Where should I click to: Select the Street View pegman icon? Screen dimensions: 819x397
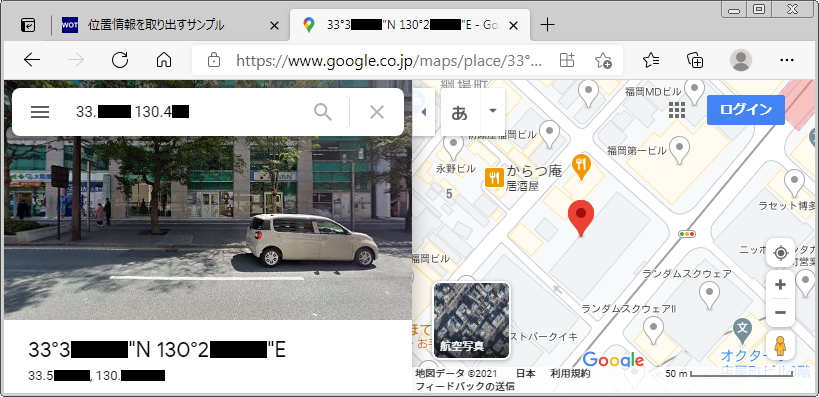(x=780, y=345)
